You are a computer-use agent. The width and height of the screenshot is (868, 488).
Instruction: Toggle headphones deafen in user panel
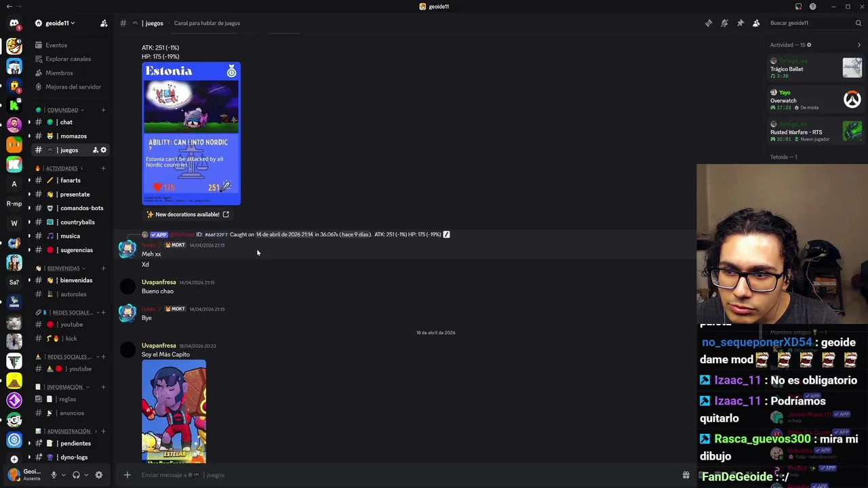click(76, 475)
